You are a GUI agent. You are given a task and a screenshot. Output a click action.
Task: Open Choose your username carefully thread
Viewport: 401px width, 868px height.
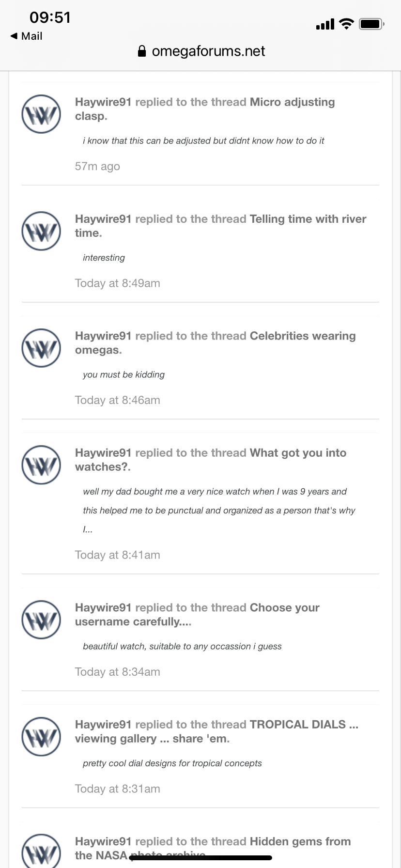coord(284,608)
